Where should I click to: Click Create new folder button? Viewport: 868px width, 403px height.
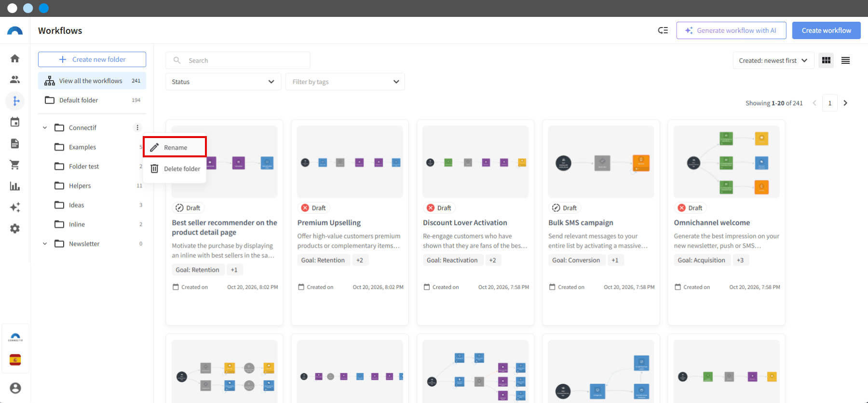pos(92,59)
